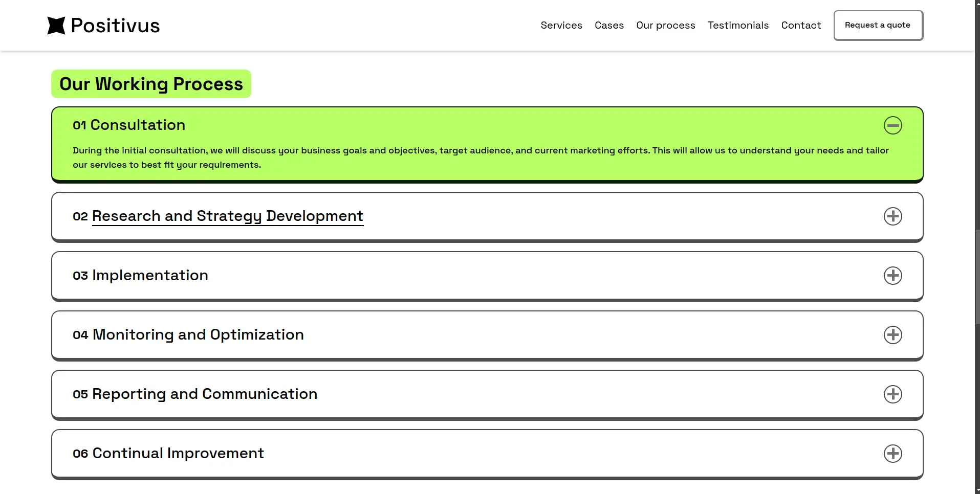Viewport: 980px width, 494px height.
Task: Jump to Our process section
Action: pos(665,26)
